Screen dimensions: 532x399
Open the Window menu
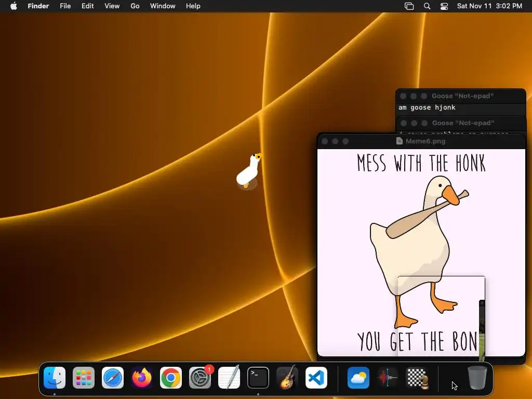163,6
